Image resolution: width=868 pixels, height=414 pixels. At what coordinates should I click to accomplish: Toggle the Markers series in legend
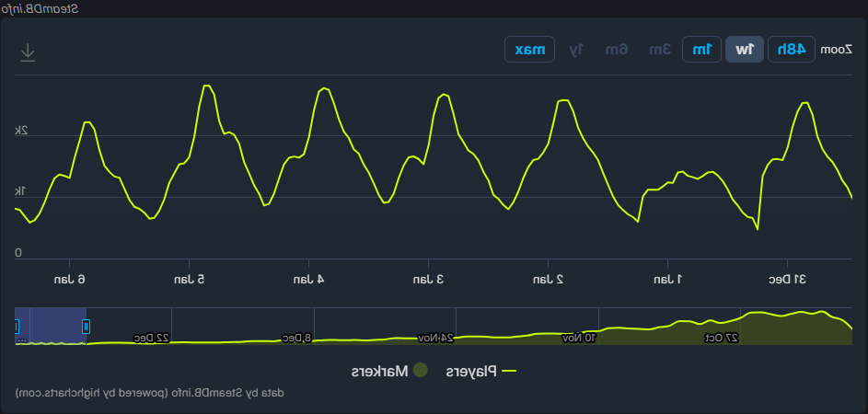pos(389,372)
